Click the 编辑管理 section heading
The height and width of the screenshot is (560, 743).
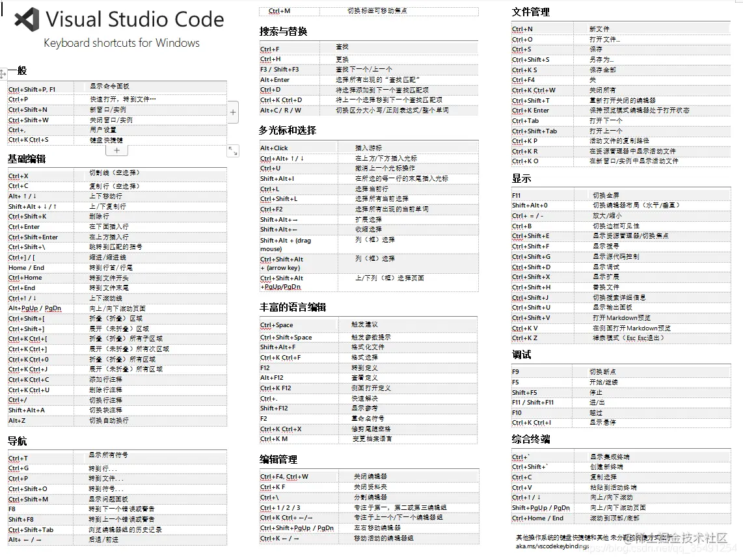(278, 459)
